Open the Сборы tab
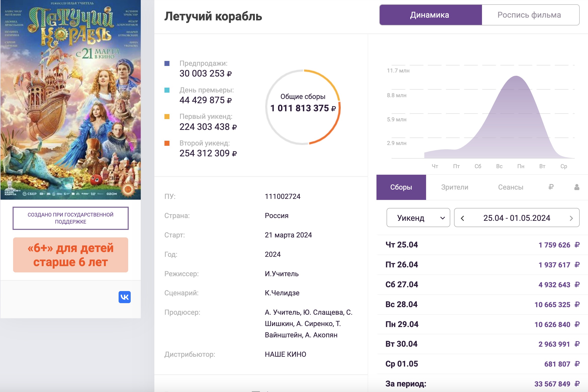 pyautogui.click(x=401, y=187)
